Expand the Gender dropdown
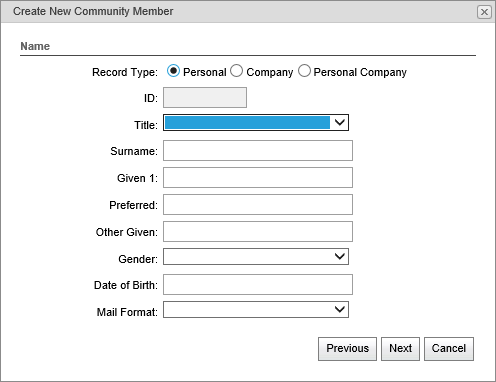496x382 pixels. [x=256, y=257]
